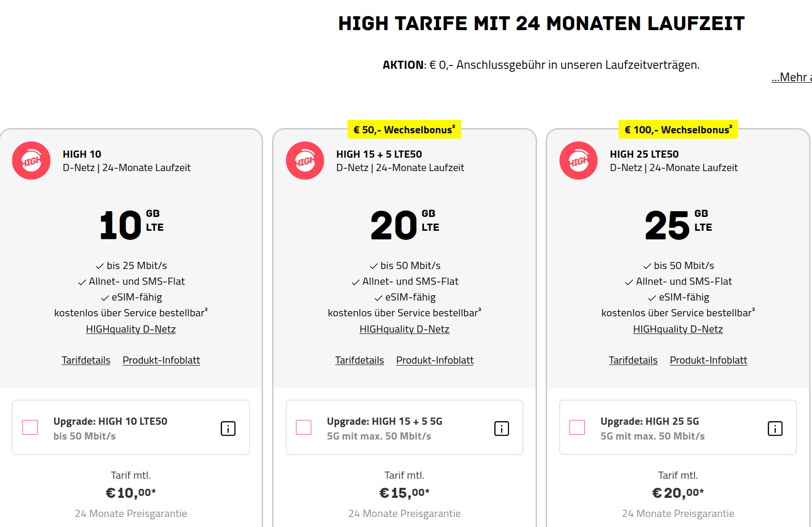Image resolution: width=812 pixels, height=527 pixels.
Task: Check the Upgrade: HIGH 25 5G checkbox
Action: 577,427
